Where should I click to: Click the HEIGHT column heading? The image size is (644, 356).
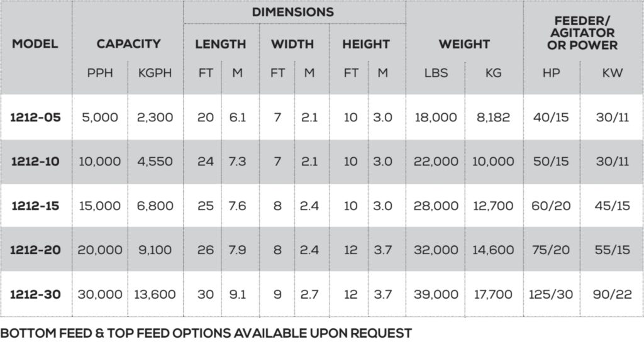[x=366, y=44]
